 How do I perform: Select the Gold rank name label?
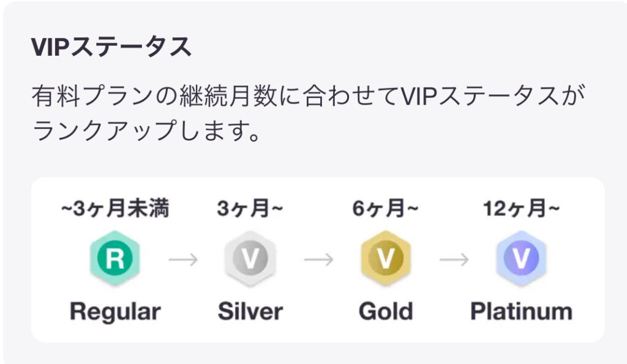386,311
